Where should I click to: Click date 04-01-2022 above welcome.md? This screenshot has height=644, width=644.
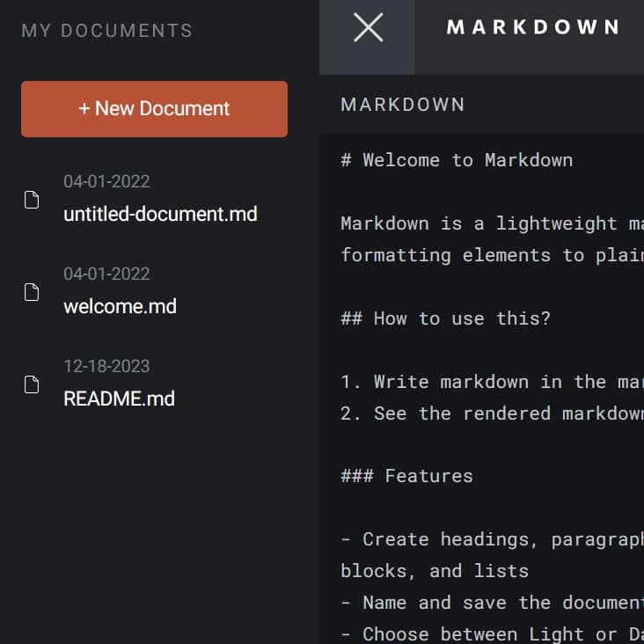106,274
